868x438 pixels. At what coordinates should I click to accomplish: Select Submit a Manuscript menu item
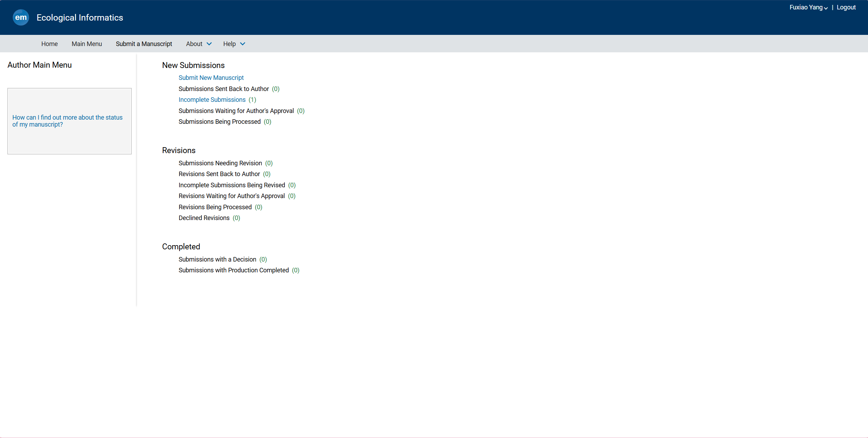click(x=144, y=44)
